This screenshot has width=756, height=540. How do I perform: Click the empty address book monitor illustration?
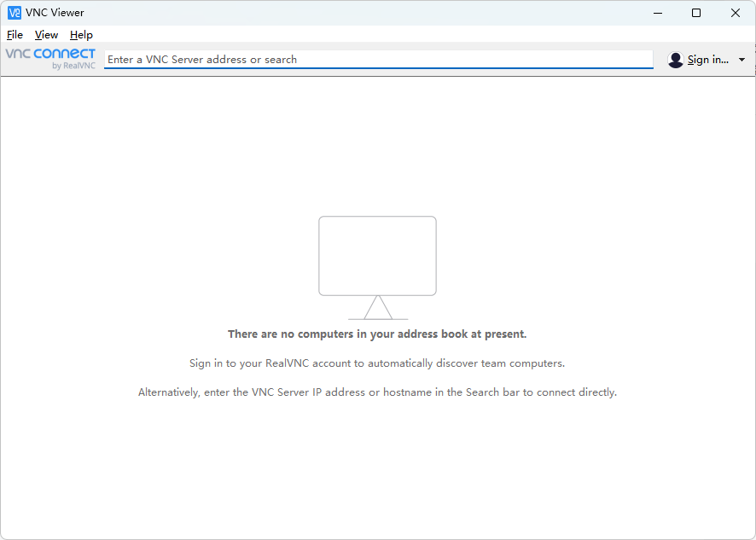click(377, 268)
